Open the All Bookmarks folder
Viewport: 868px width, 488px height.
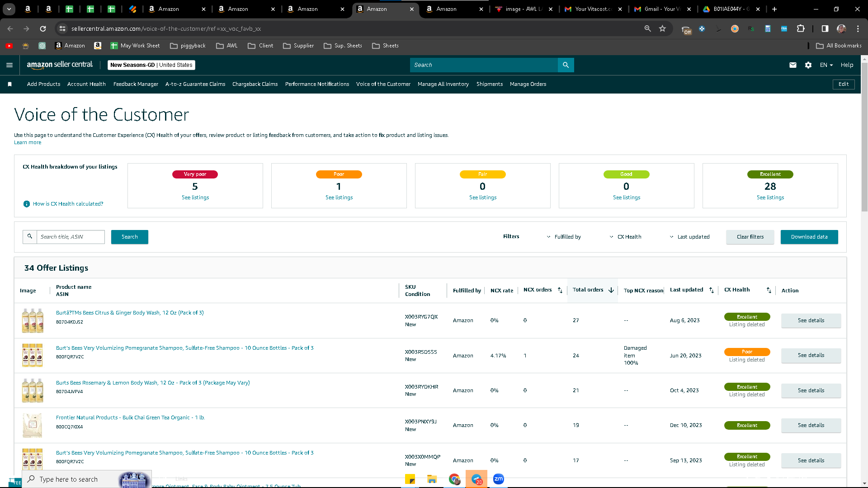[x=839, y=46]
